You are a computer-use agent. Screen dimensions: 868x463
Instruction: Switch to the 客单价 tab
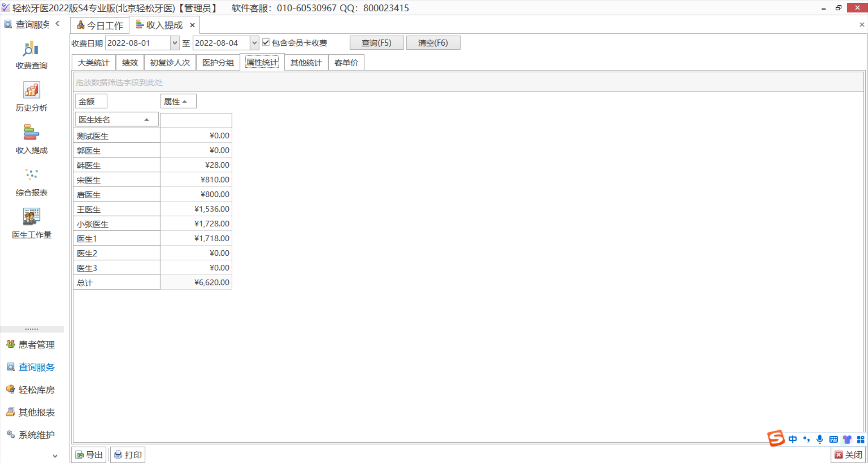tap(346, 63)
